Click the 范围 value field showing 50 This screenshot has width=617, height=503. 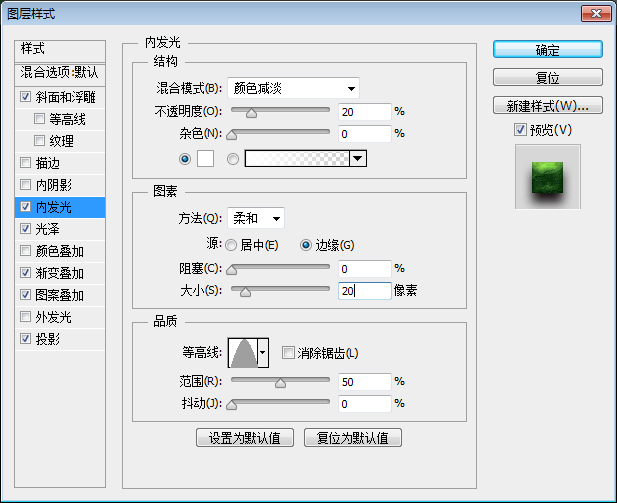pos(365,382)
